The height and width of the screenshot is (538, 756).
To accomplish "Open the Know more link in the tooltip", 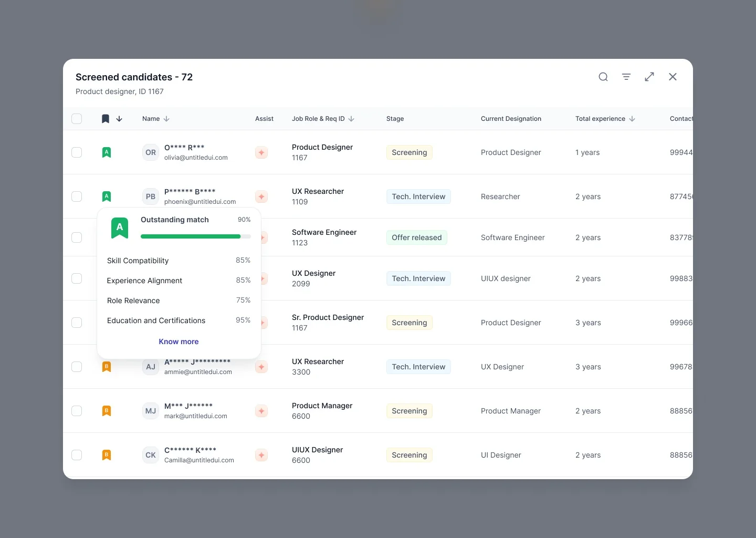I will (178, 342).
